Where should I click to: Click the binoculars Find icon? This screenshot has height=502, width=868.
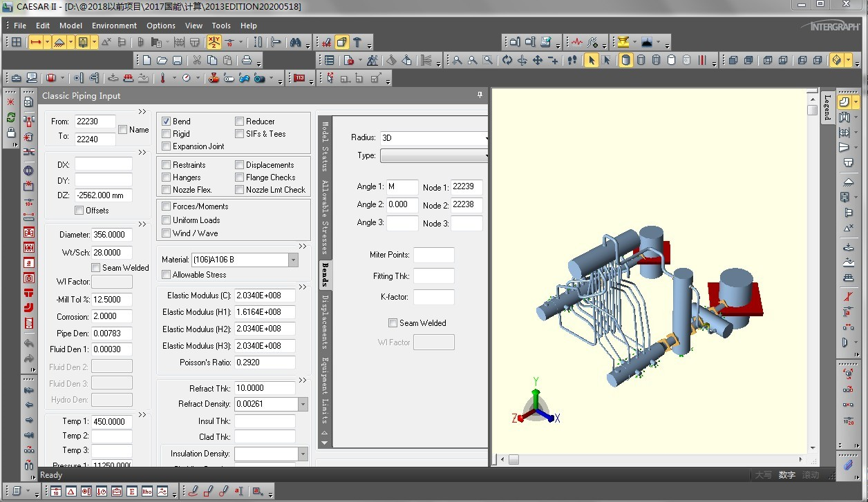tap(295, 42)
